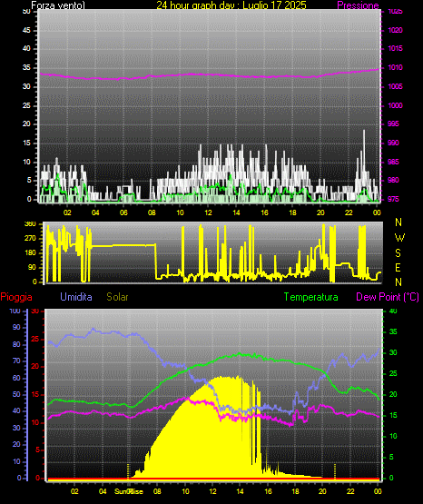
Task: Click the Forza vento axis title
Action: (58, 5)
